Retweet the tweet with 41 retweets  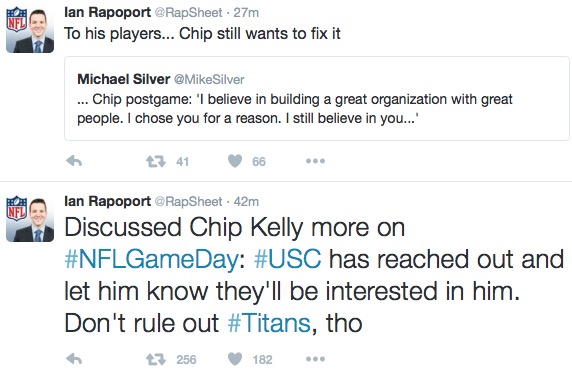[x=156, y=161]
